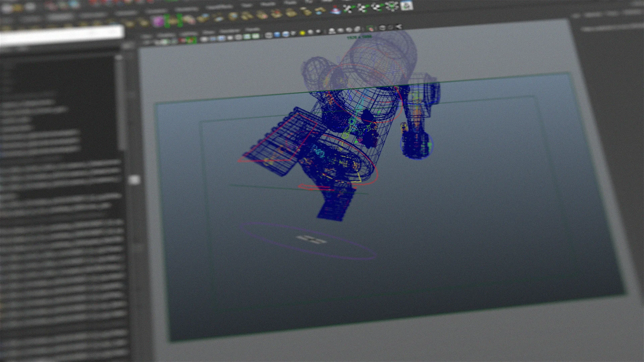
Task: Click the blue-framed icon at the shelf's right end
Action: (x=407, y=5)
